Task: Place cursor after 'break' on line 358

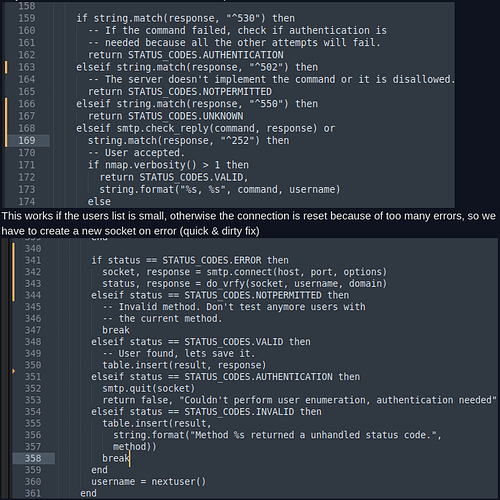Action: [129, 458]
